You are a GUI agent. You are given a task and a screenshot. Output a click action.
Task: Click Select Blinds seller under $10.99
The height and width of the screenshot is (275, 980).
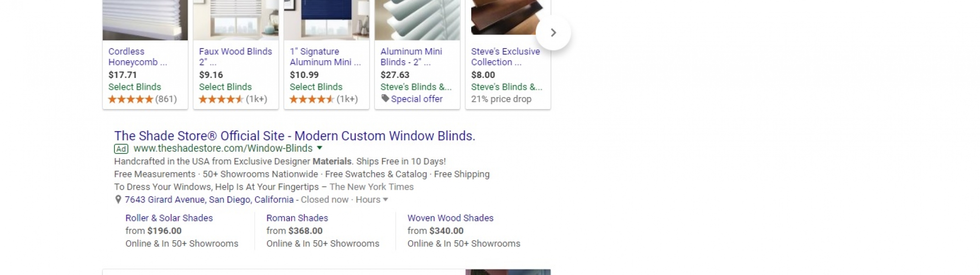316,87
